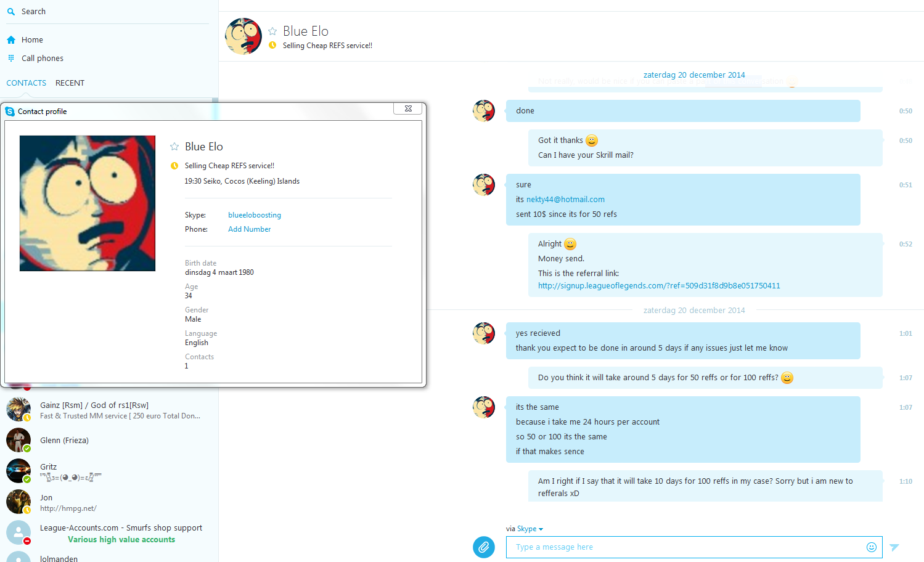924x562 pixels.
Task: Select contact Glenn (Frieza)
Action: tap(110, 440)
